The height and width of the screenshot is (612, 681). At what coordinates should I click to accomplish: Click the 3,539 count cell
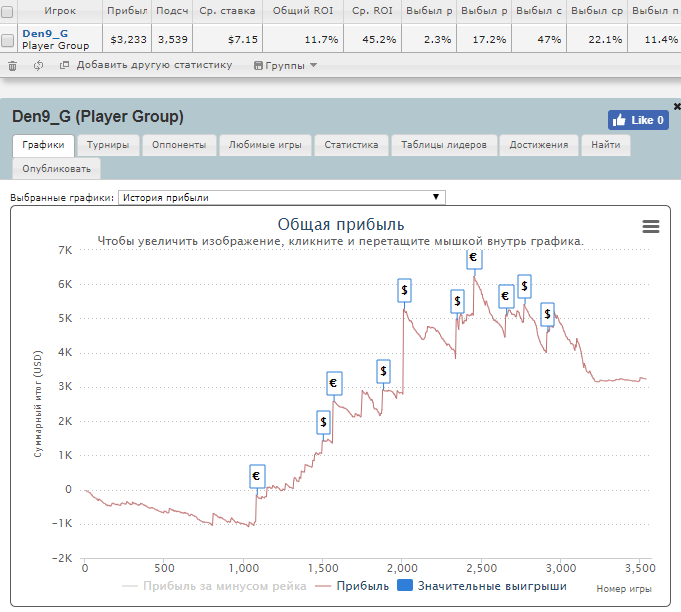pos(172,39)
